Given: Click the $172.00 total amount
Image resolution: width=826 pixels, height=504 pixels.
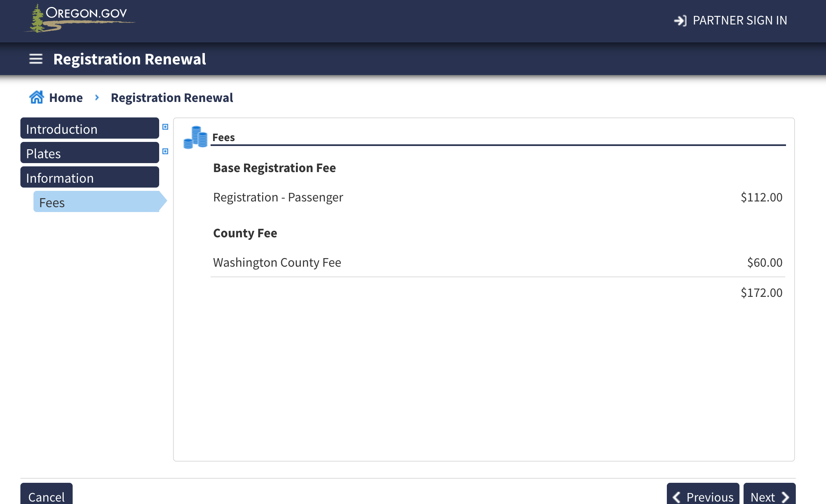Looking at the screenshot, I should point(762,293).
